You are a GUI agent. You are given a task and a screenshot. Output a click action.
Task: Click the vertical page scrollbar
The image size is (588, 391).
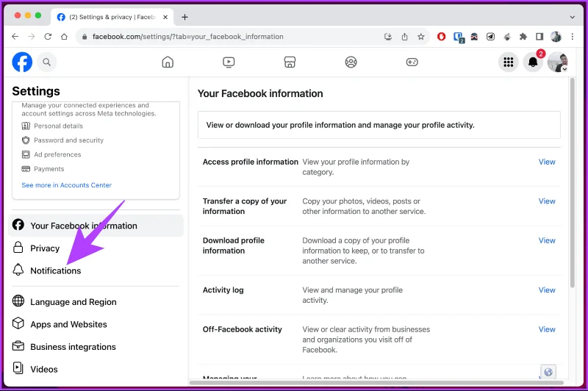pos(573,182)
